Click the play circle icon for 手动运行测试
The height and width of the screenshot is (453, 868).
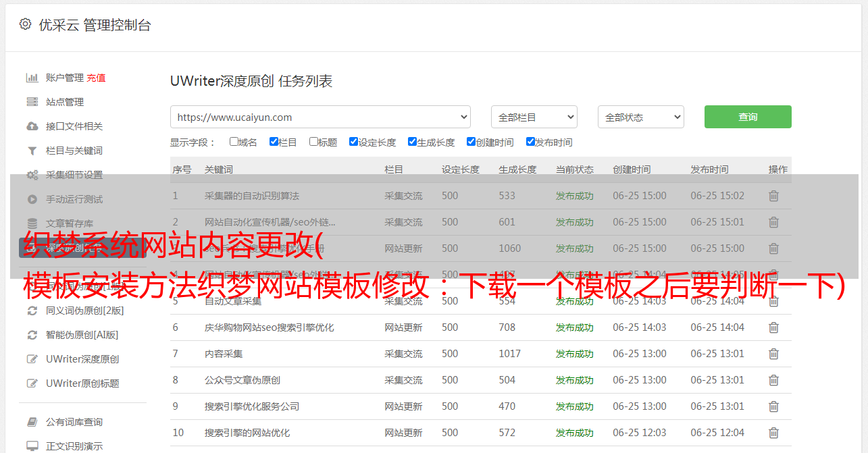32,199
